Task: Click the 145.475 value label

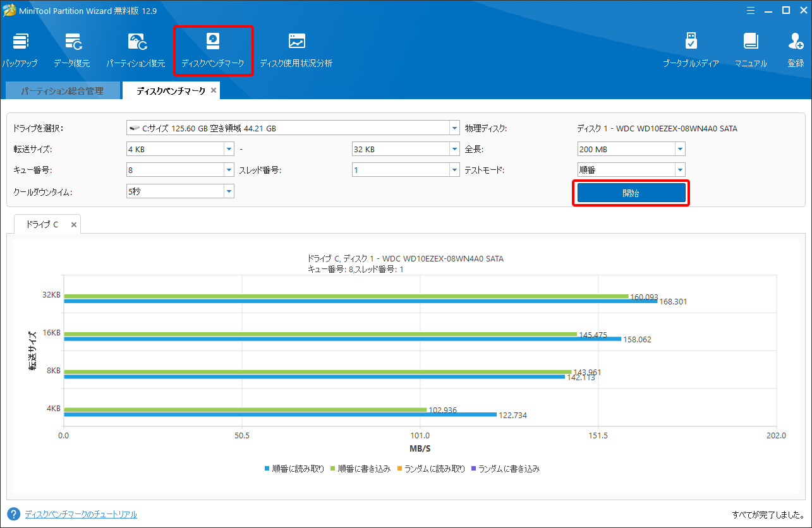Action: [593, 335]
